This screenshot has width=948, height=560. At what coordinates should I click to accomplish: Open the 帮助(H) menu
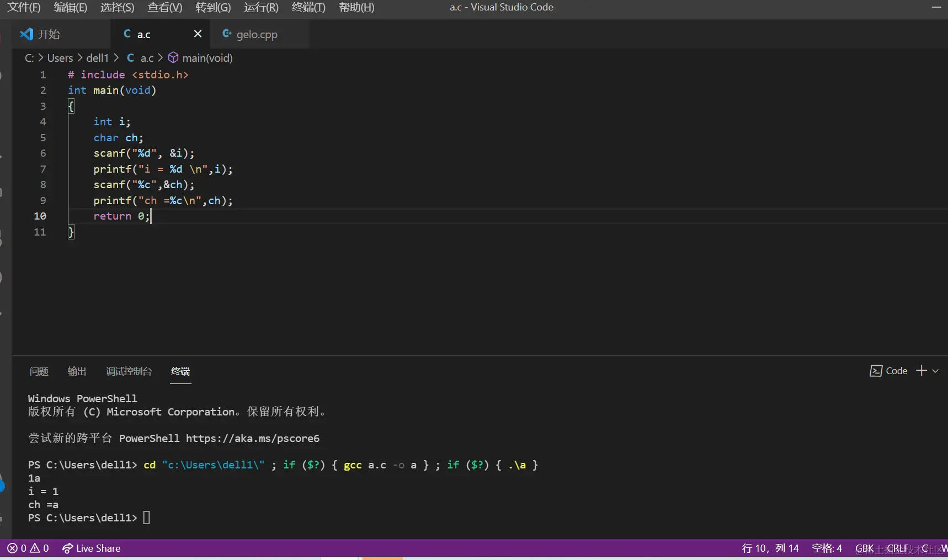click(356, 7)
